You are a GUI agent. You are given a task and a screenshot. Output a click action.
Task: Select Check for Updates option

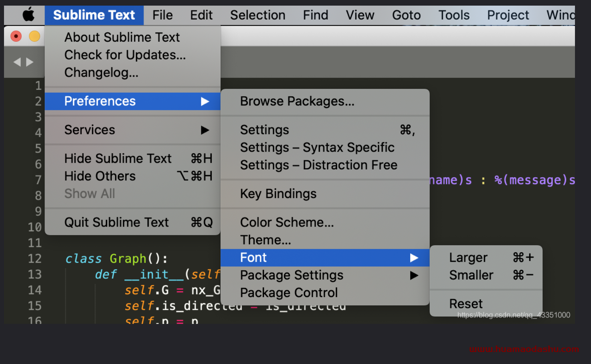(125, 55)
